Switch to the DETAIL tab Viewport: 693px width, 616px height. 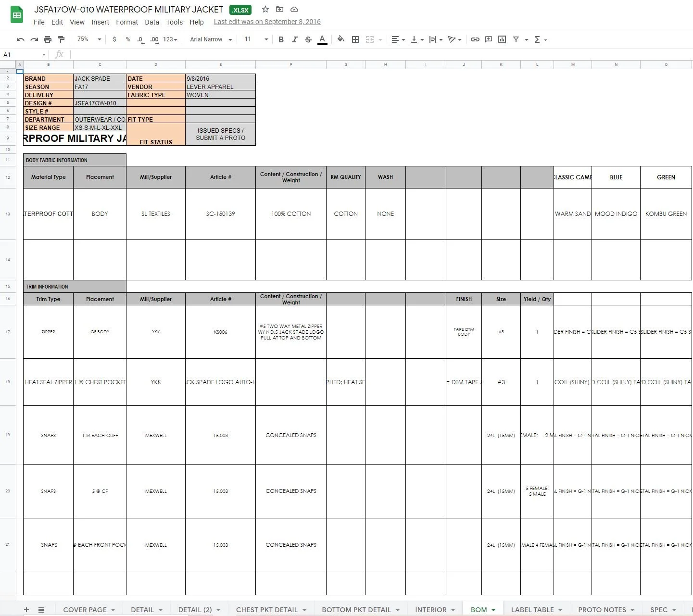tap(147, 609)
